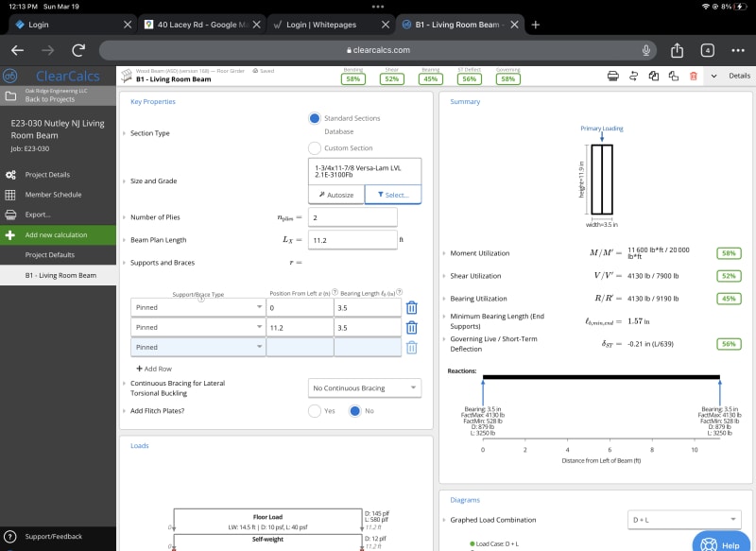756x551 pixels.
Task: Open Project Details gear icon in sidebar
Action: pyautogui.click(x=10, y=175)
